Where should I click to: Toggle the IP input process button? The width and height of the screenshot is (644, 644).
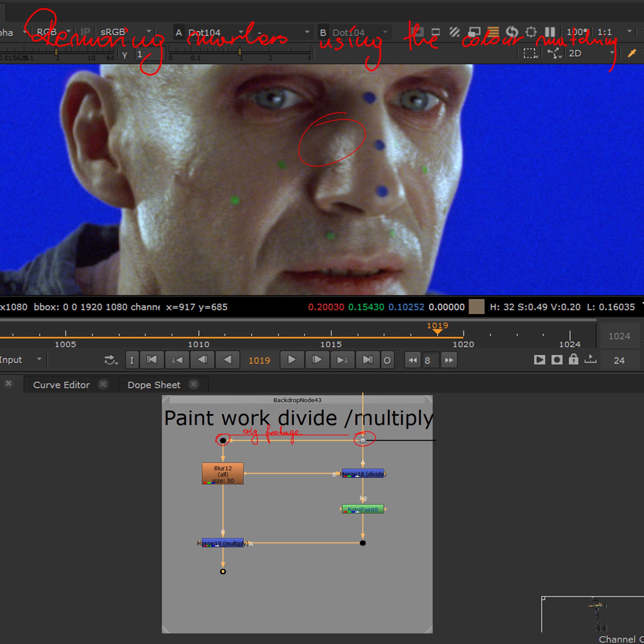click(85, 32)
